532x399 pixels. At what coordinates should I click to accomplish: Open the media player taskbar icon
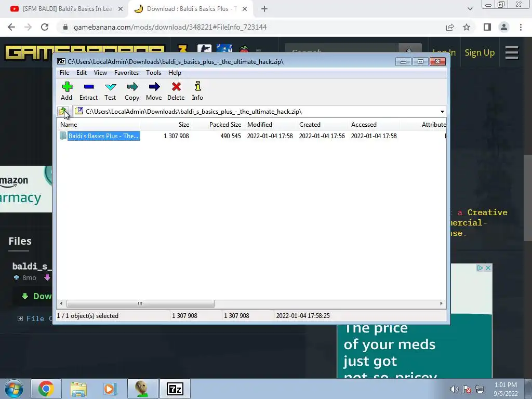pyautogui.click(x=110, y=389)
